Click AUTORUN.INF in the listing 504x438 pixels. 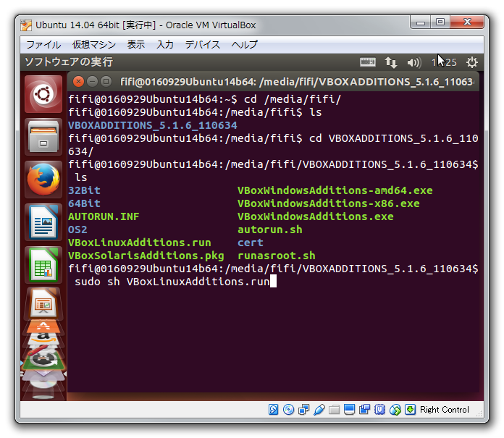click(x=104, y=216)
